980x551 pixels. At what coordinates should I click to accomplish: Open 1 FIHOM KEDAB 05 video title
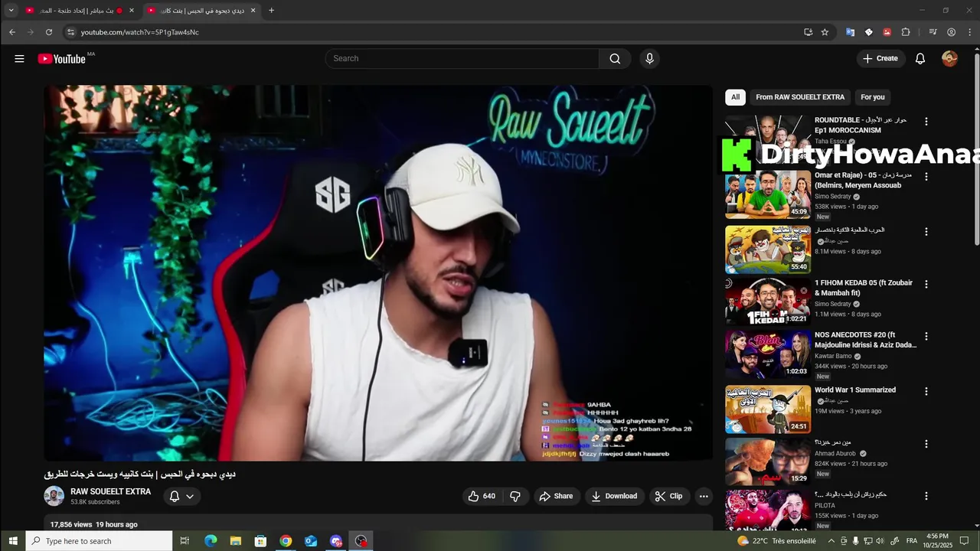pos(864,288)
